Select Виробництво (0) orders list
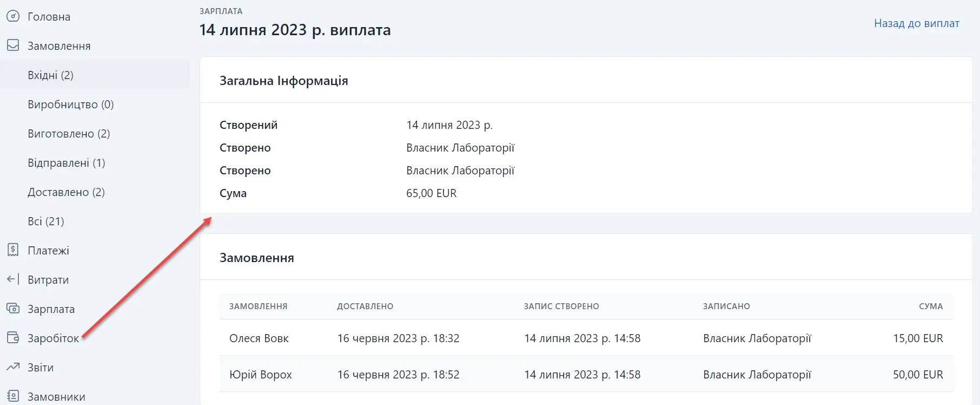 (x=71, y=104)
